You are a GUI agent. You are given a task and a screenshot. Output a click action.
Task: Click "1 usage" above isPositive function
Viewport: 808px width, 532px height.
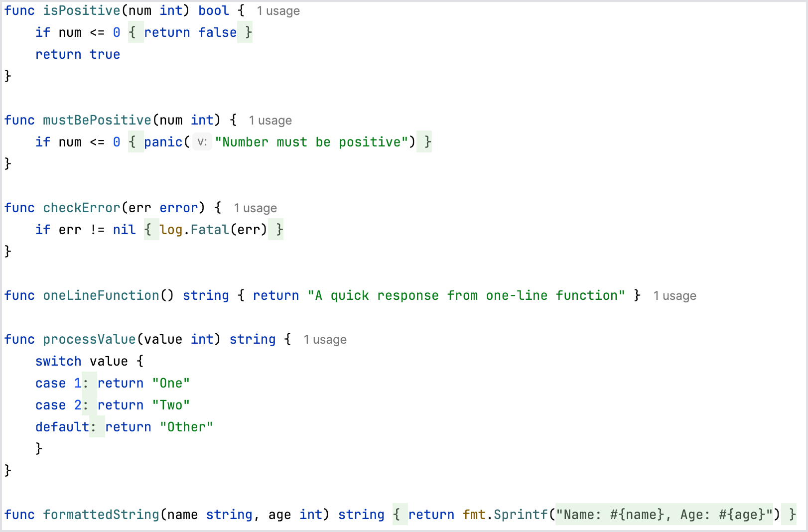278,10
